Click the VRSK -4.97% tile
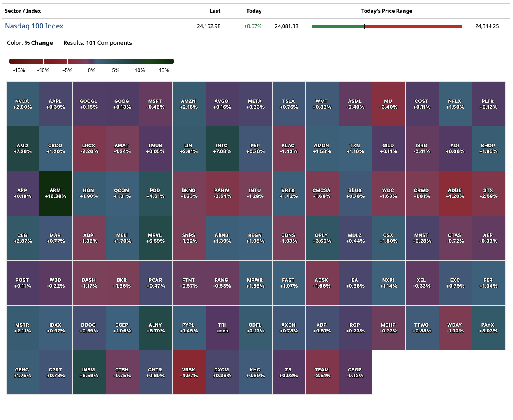Image resolution: width=513 pixels, height=420 pixels. click(189, 372)
